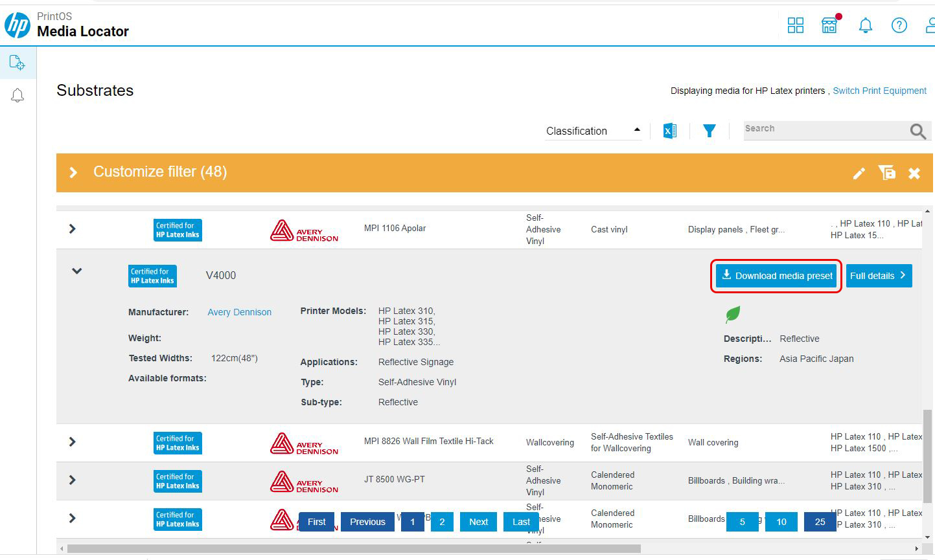The height and width of the screenshot is (560, 935).
Task: Expand the JT 8500 WG-PT row
Action: (x=73, y=480)
